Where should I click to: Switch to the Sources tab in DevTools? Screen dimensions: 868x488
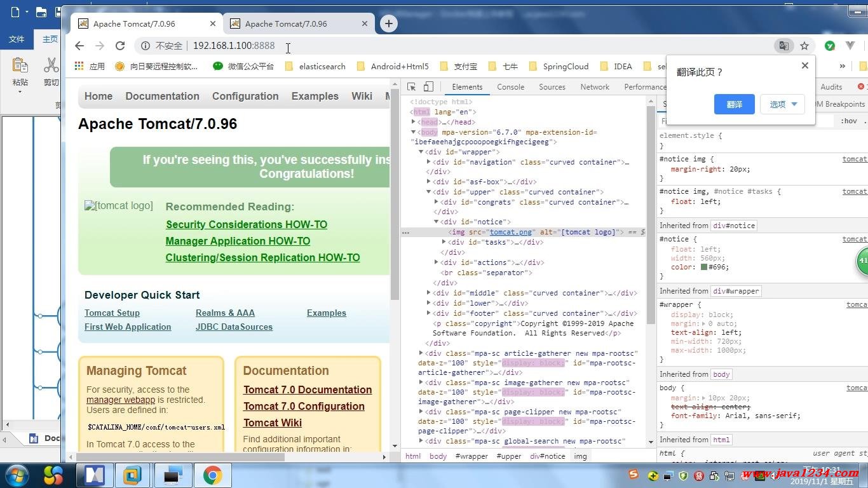552,87
